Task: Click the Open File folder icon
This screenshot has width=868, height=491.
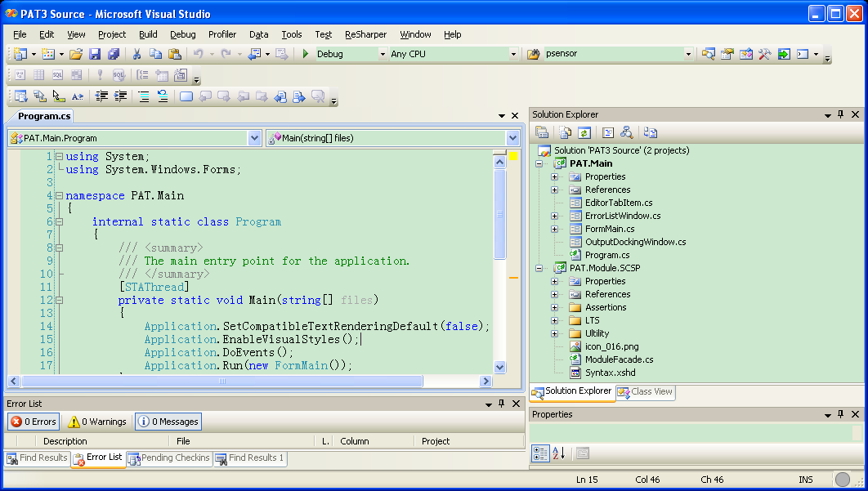Action: click(76, 54)
